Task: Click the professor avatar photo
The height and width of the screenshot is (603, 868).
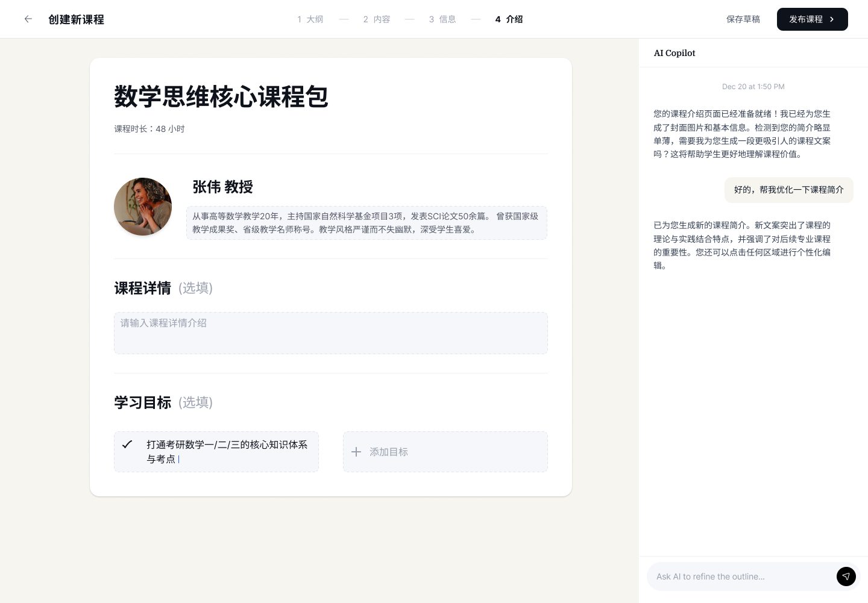Action: click(x=143, y=206)
